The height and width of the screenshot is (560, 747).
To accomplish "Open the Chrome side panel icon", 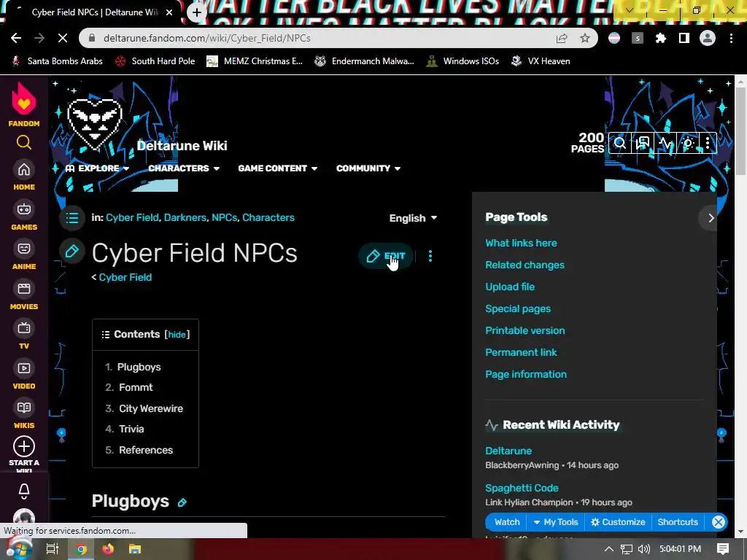I will (x=684, y=38).
